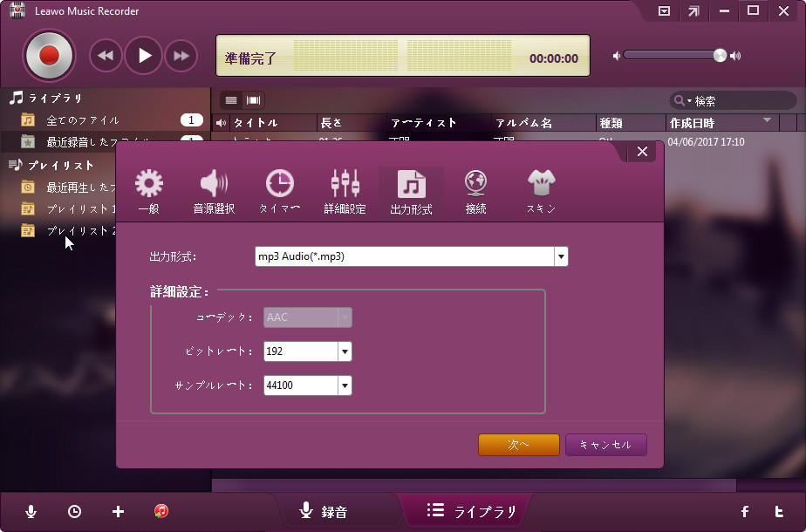The width and height of the screenshot is (806, 532).
Task: Skip to the next track
Action: click(x=181, y=56)
